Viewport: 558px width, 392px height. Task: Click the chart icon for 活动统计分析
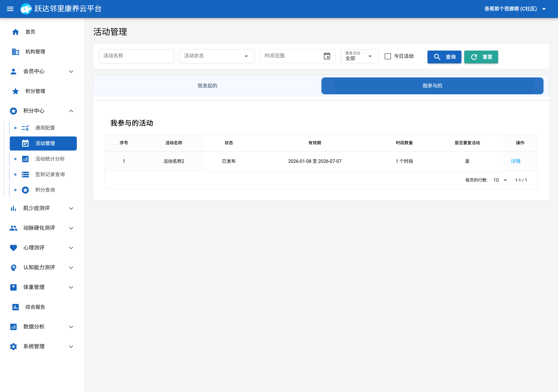25,159
